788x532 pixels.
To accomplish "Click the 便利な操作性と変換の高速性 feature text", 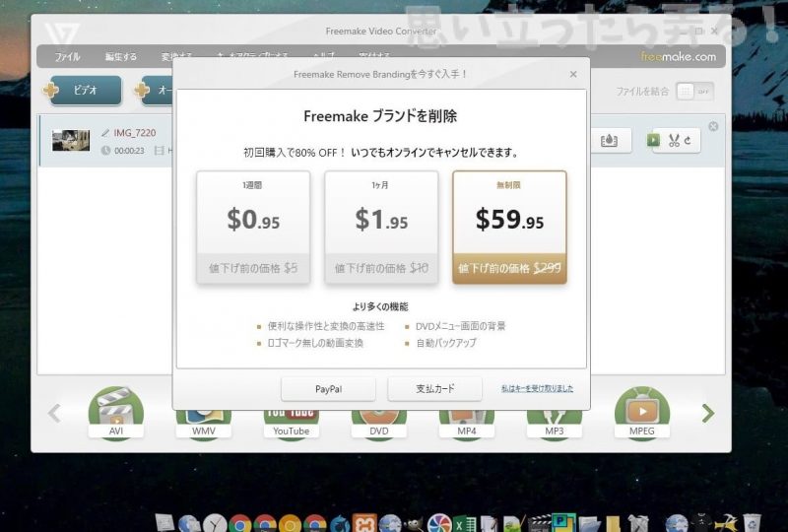I will pos(326,326).
